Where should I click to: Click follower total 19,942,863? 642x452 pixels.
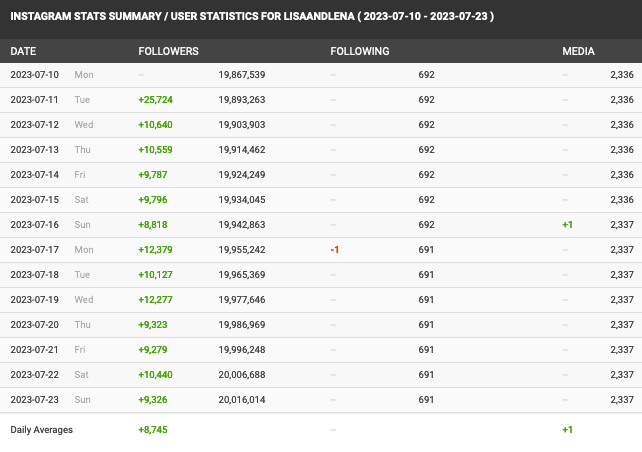[242, 225]
